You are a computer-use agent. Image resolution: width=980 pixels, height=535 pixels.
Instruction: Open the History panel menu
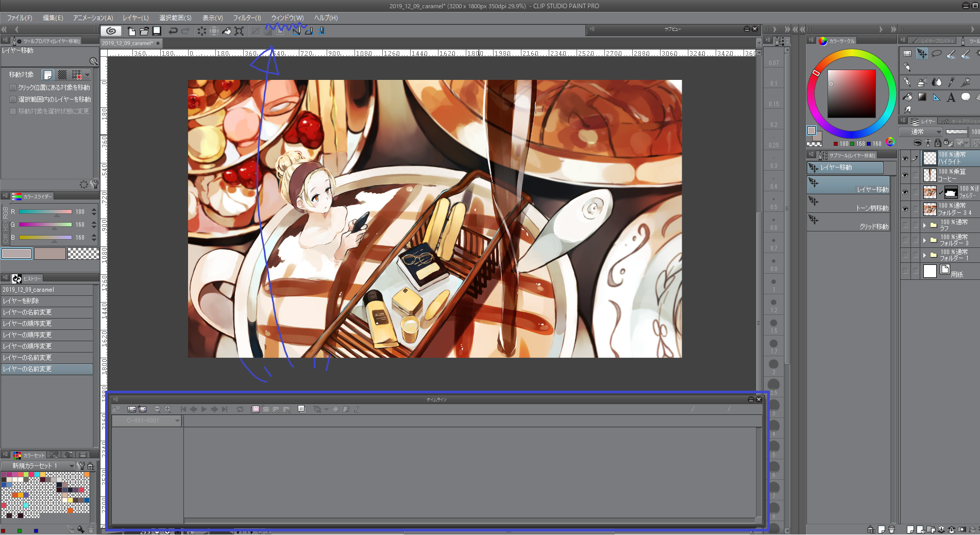click(x=6, y=278)
